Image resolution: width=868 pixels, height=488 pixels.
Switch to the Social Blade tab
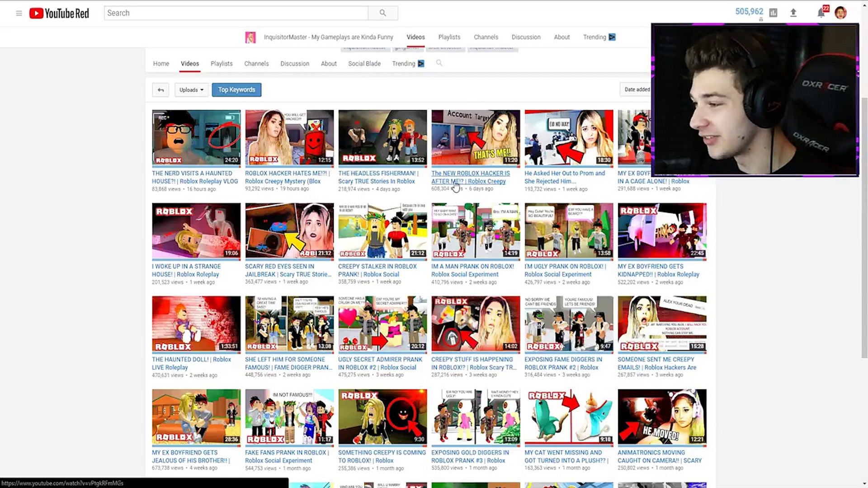(364, 64)
